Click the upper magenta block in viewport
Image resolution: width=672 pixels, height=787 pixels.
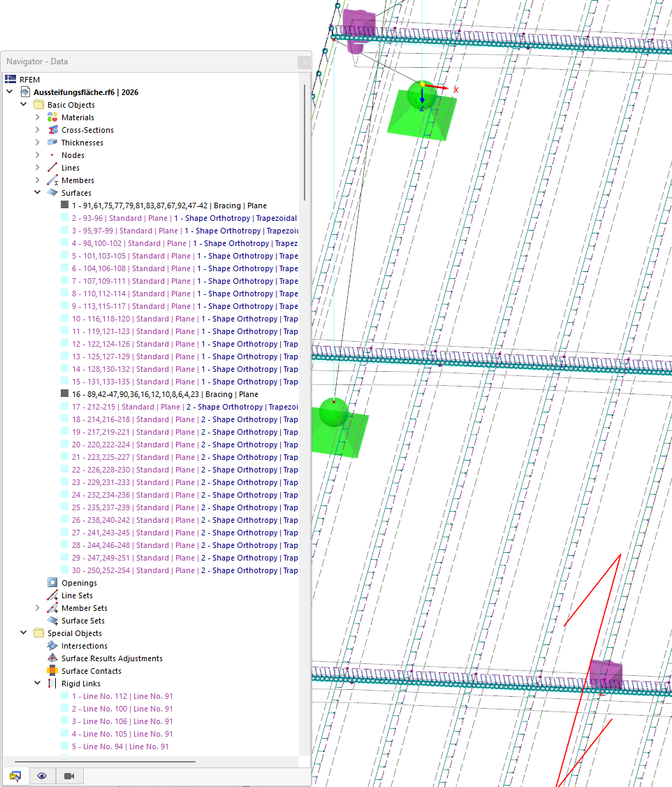(359, 30)
